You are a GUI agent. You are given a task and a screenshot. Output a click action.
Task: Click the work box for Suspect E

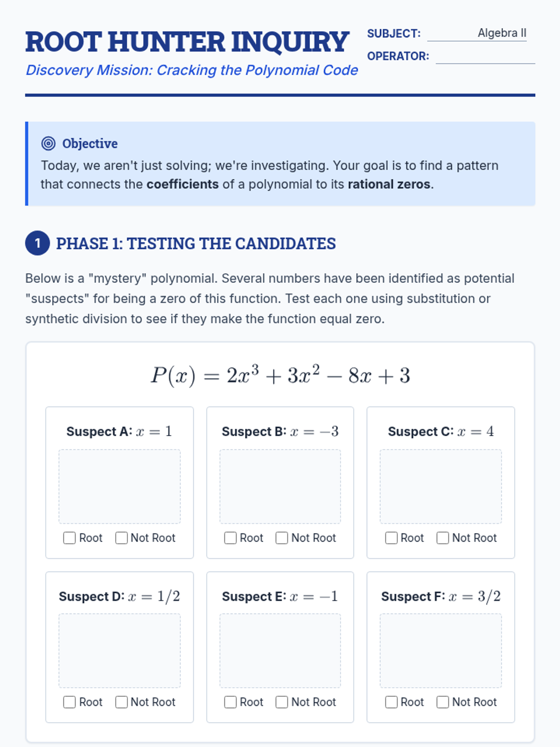coord(280,651)
